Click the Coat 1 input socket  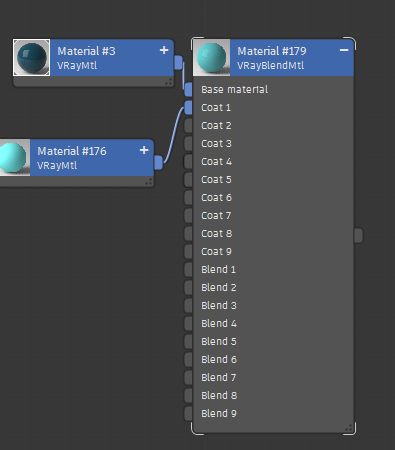[188, 108]
